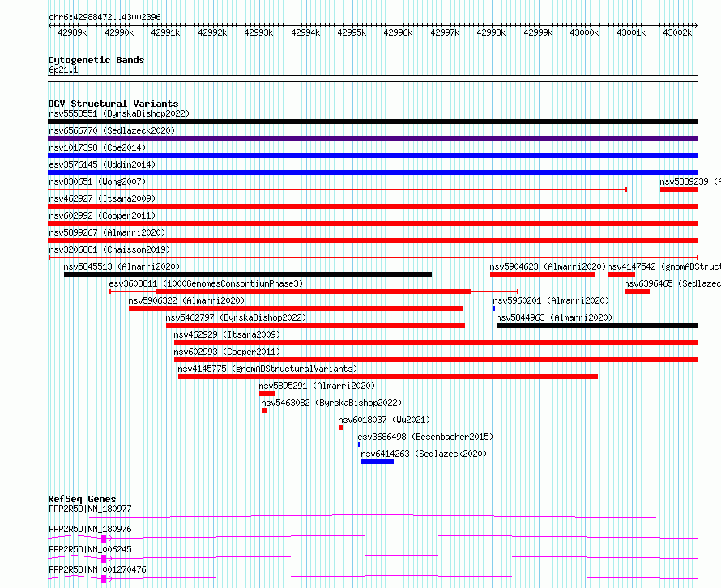Click the 42995k ruler tick label
721x588 pixels.
352,32
